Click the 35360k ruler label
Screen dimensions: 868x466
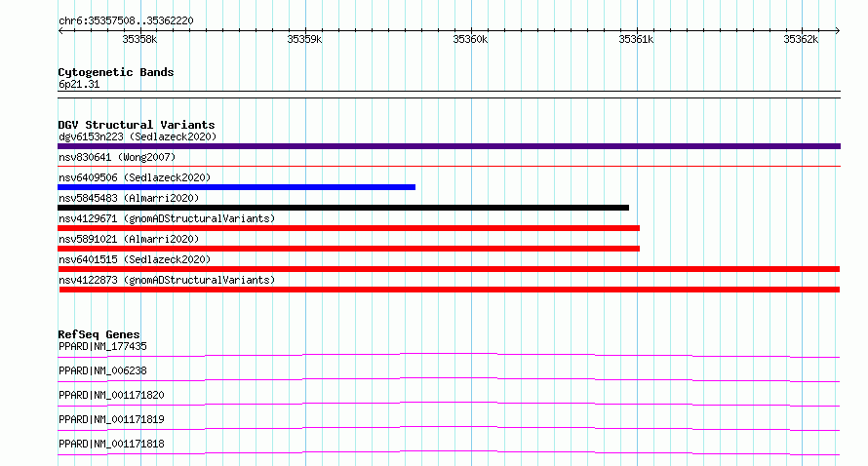(470, 39)
